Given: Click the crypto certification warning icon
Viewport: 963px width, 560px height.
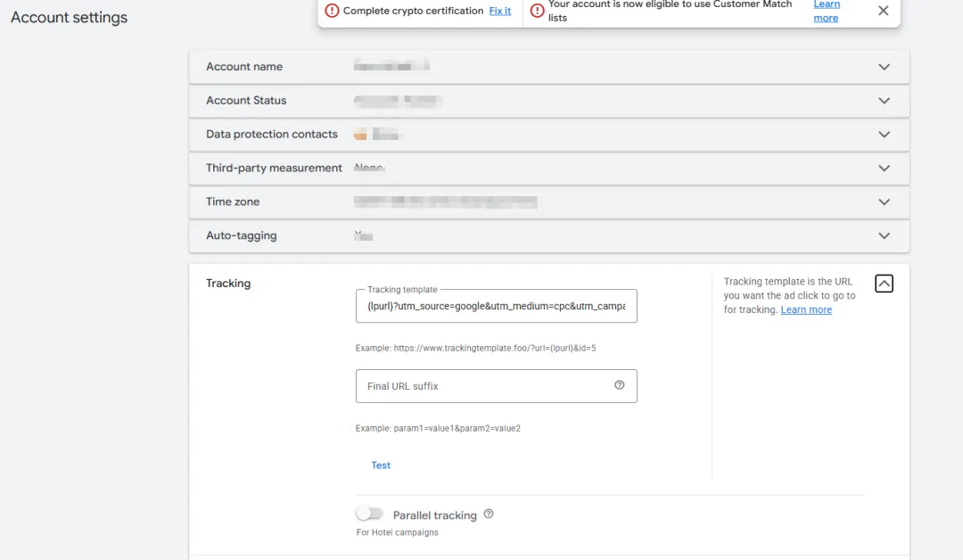Looking at the screenshot, I should (x=332, y=11).
